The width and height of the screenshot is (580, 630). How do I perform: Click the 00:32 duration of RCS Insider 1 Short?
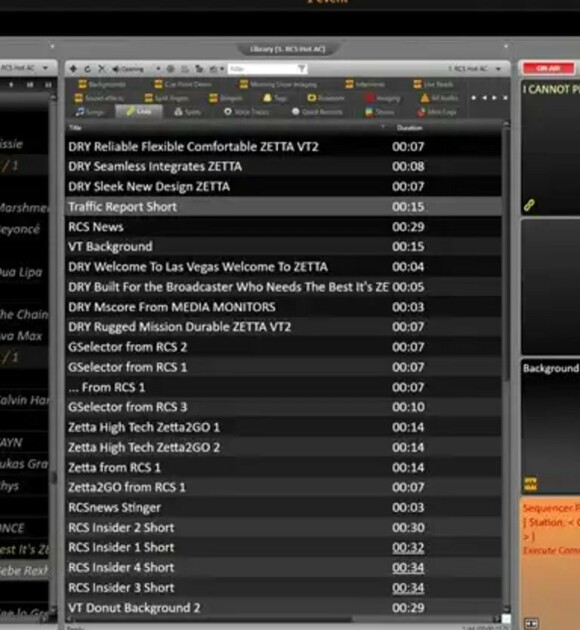click(x=408, y=548)
